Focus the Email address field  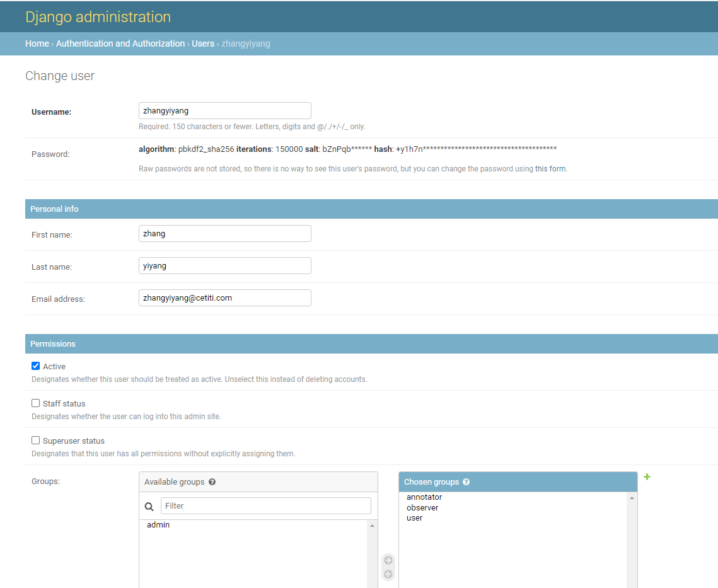point(225,297)
